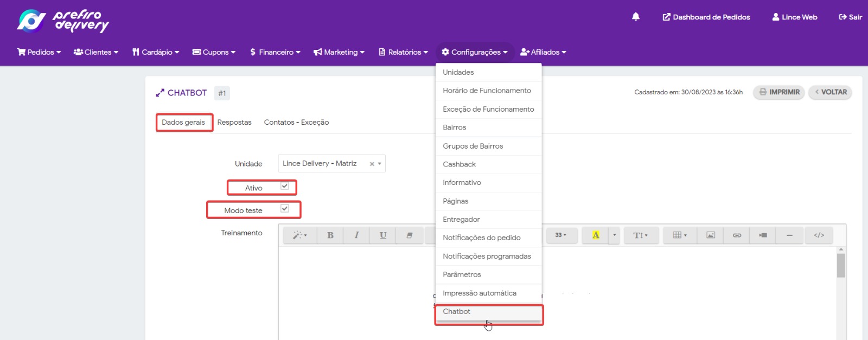Insert a picture using image icon
This screenshot has height=340, width=868.
click(710, 235)
